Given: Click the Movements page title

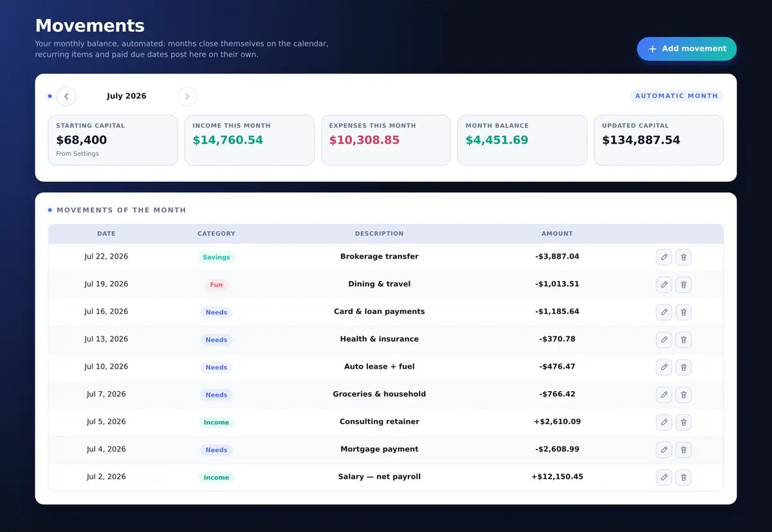Looking at the screenshot, I should 89,26.
